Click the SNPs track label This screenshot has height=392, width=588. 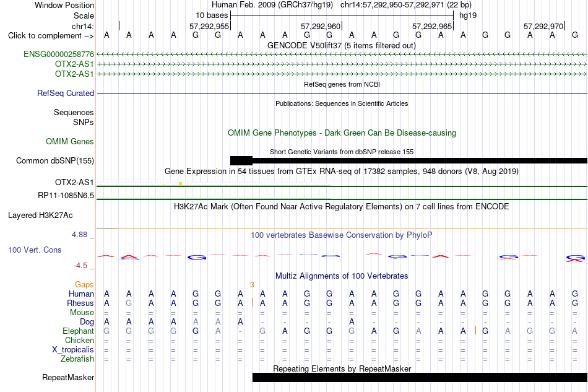coord(84,122)
